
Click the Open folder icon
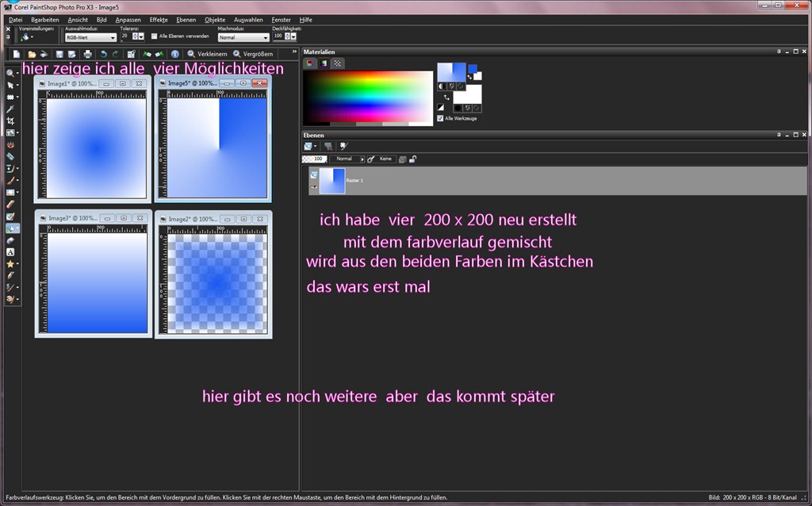pos(32,54)
